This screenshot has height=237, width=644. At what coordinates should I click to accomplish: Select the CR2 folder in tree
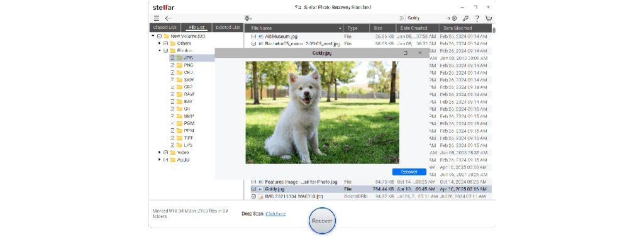coord(189,87)
